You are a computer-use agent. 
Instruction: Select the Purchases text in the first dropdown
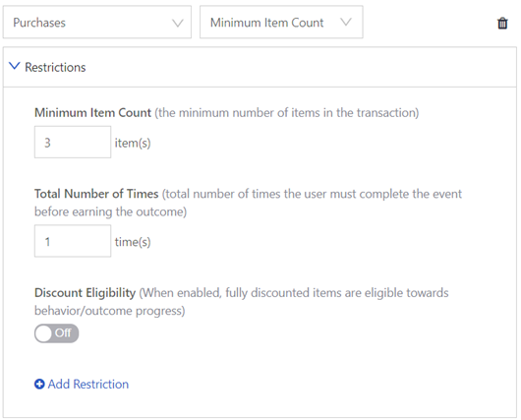pos(39,23)
